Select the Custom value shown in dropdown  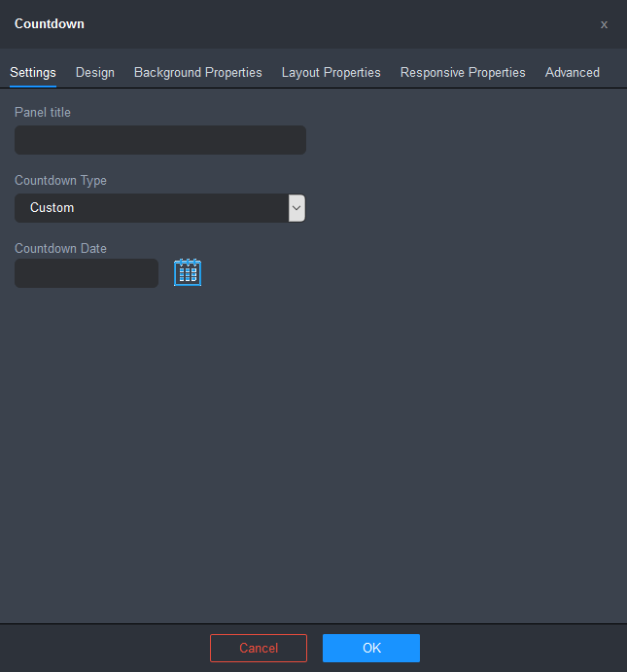coord(52,208)
